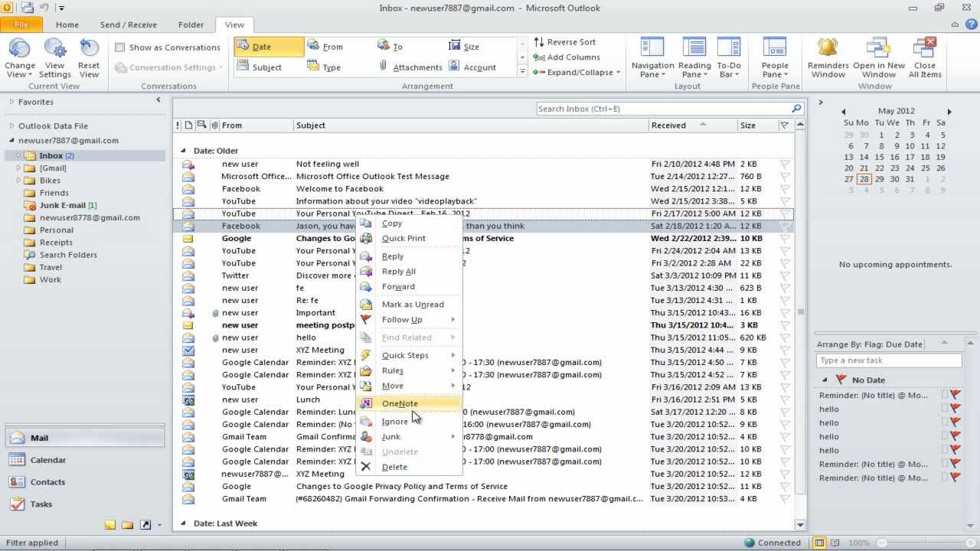Arrange messages by Date
This screenshot has width=980, height=551.
pyautogui.click(x=269, y=47)
